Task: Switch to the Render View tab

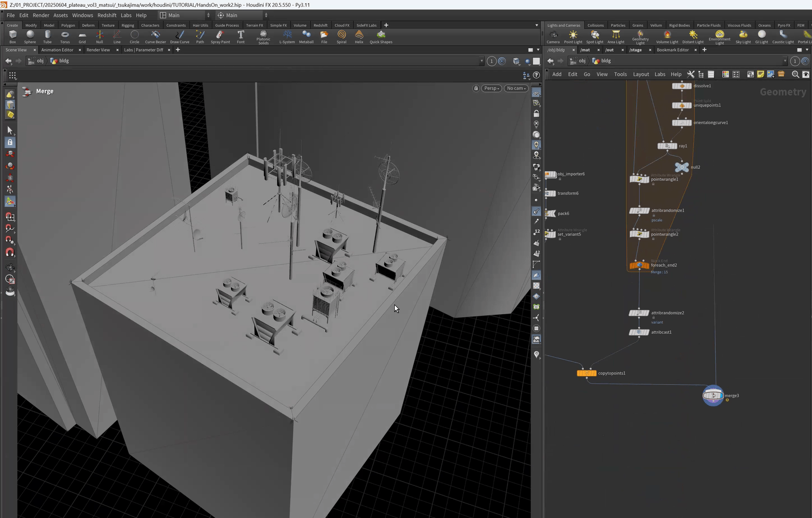Action: click(x=98, y=50)
